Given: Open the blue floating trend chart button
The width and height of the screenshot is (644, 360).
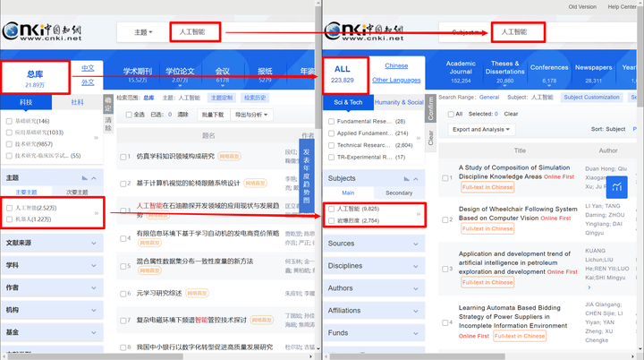Looking at the screenshot, I should [x=616, y=187].
